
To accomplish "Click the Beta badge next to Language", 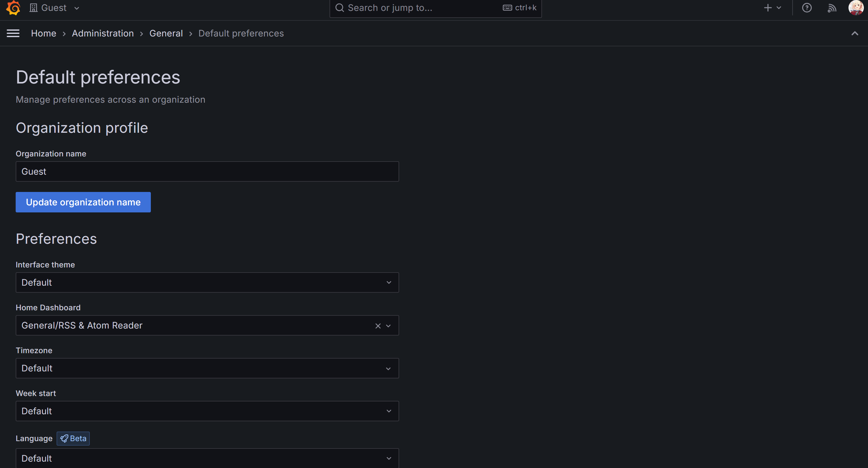I will 73,438.
